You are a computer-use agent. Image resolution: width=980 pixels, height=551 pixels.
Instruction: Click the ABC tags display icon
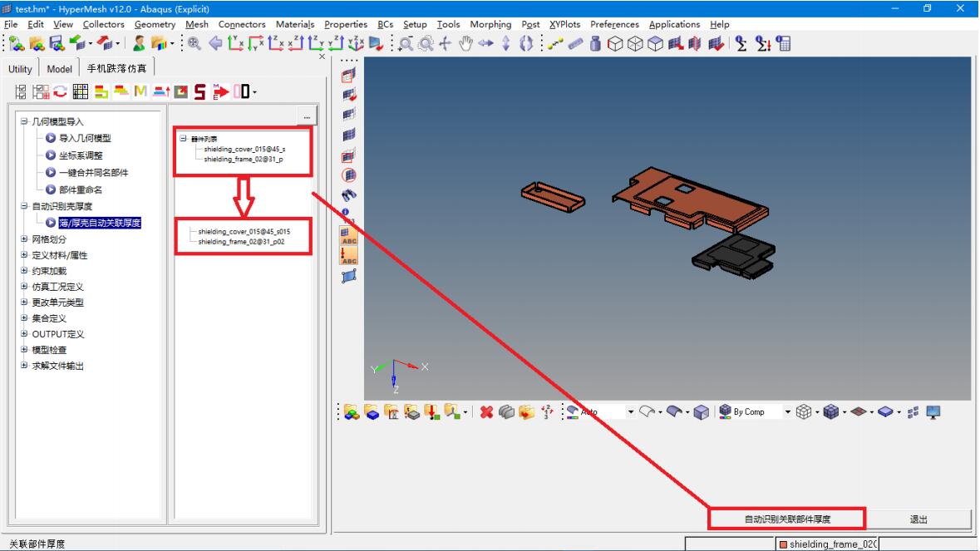coord(349,235)
